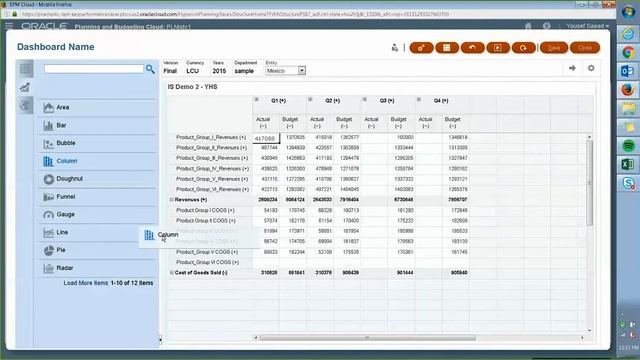640x360 pixels.
Task: Select the Product_Group_VI_Revenues row header
Action: click(x=212, y=189)
